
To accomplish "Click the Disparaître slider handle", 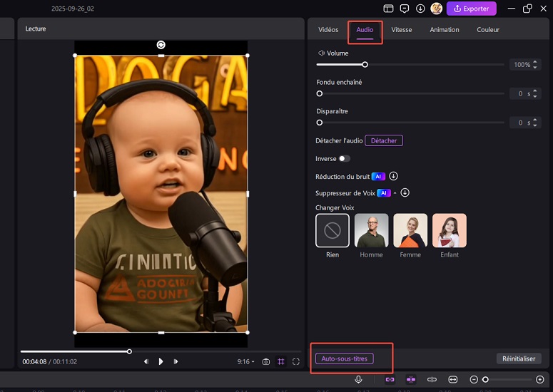I will pyautogui.click(x=320, y=123).
